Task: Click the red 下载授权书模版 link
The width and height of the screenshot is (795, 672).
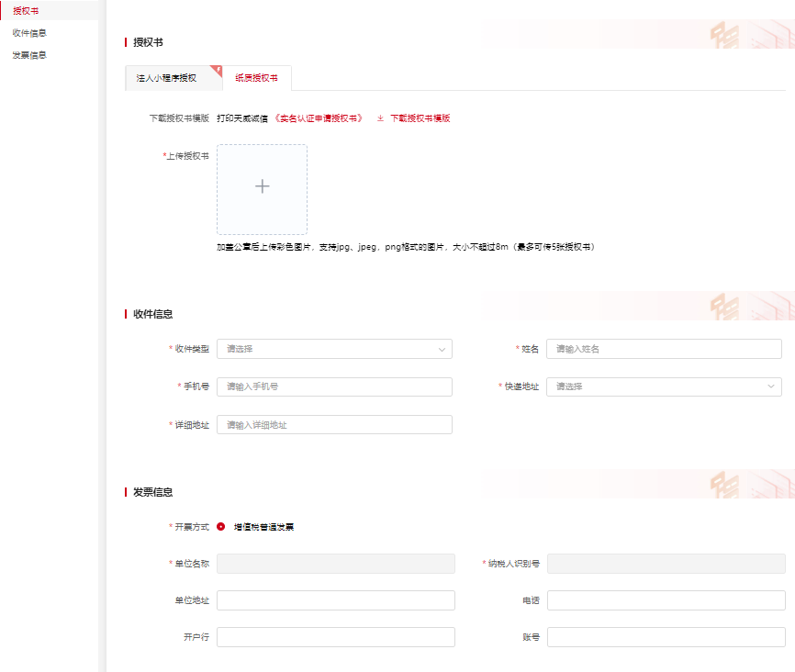Action: 420,118
